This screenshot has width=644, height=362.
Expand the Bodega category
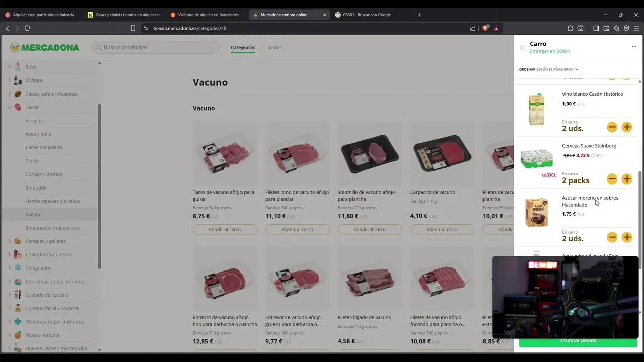[x=9, y=80]
